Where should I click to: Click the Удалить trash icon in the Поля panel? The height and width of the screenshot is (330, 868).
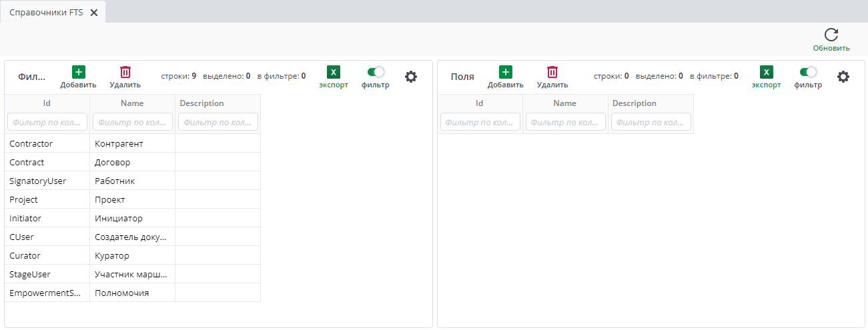click(552, 73)
